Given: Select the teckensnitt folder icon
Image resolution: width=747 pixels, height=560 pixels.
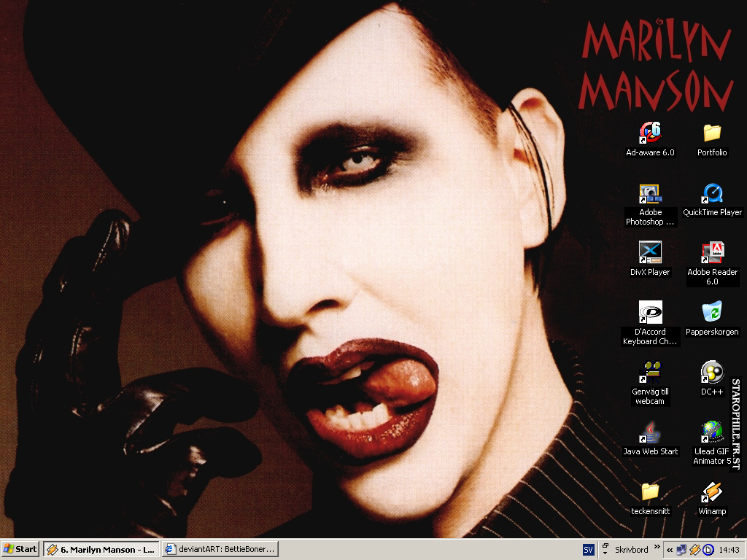Looking at the screenshot, I should click(x=650, y=492).
